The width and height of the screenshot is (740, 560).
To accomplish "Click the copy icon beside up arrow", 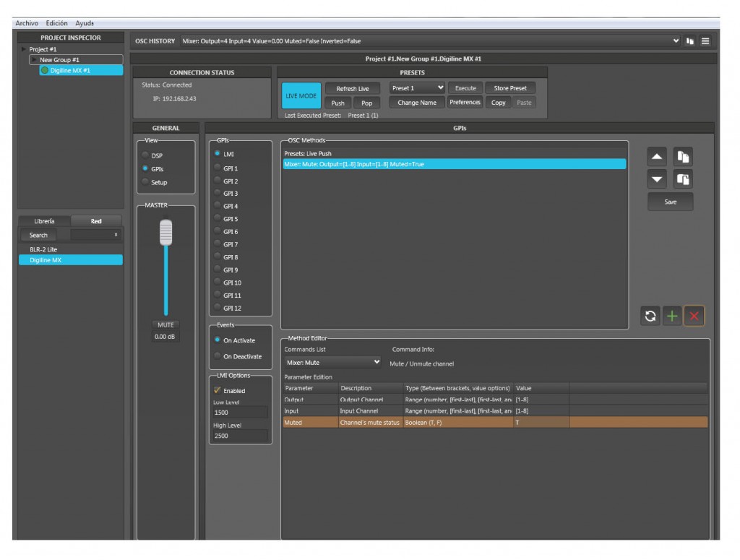I will pyautogui.click(x=683, y=157).
